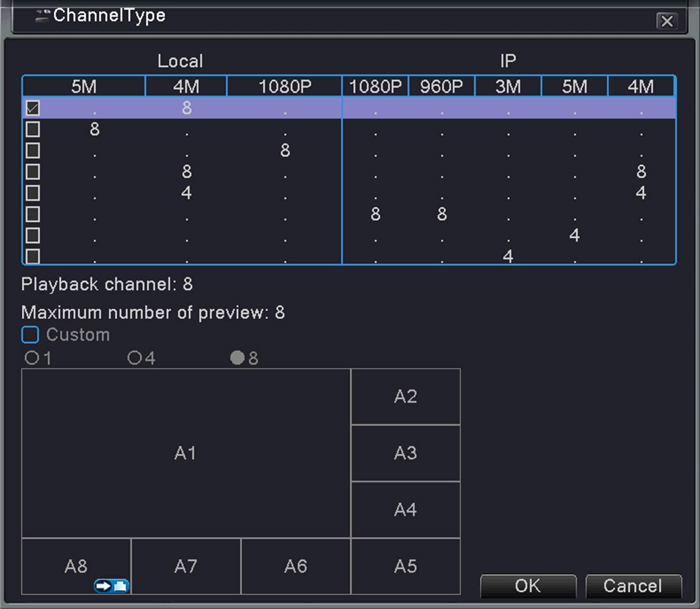Click the IP 5M column header
Image resolution: width=700 pixels, height=609 pixels.
click(x=574, y=86)
